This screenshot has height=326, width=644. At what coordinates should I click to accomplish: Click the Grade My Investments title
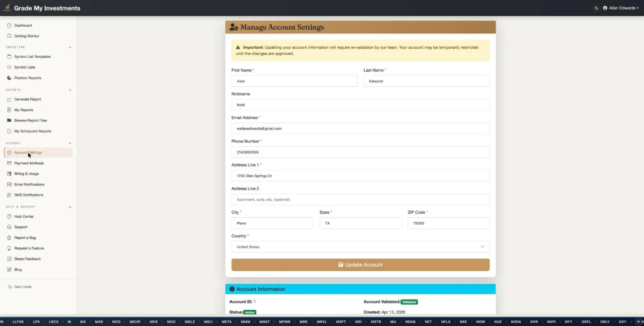pos(47,8)
